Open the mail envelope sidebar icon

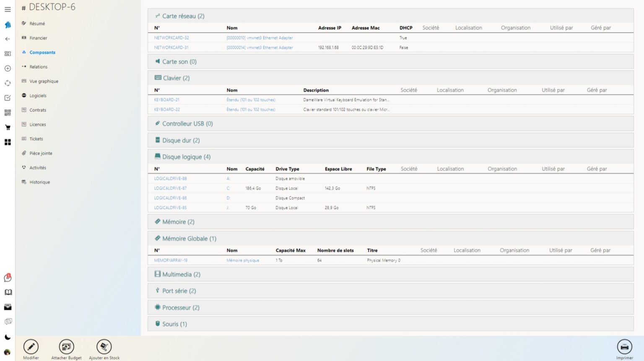tap(8, 307)
